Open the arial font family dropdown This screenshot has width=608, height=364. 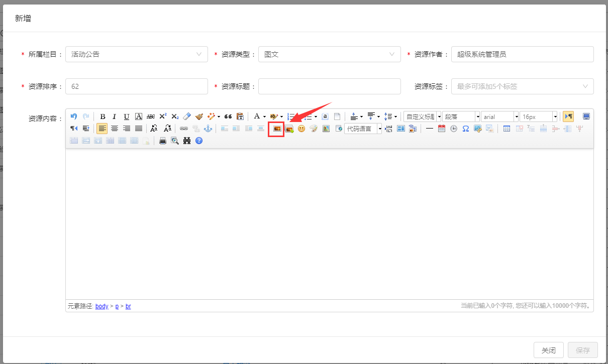[x=499, y=116]
